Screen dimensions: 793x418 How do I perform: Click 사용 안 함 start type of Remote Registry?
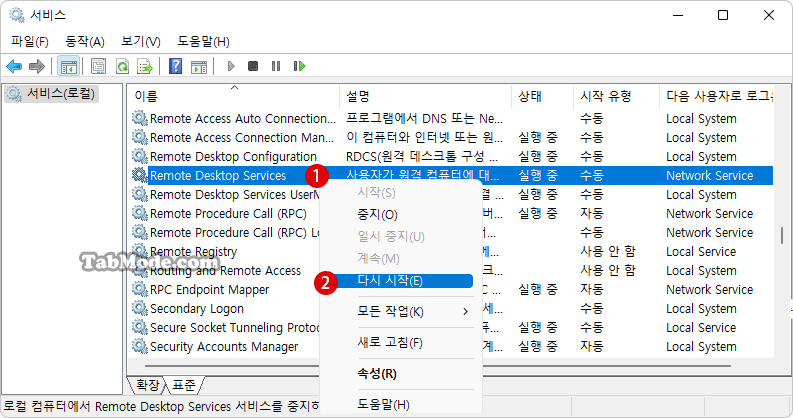pyautogui.click(x=607, y=251)
